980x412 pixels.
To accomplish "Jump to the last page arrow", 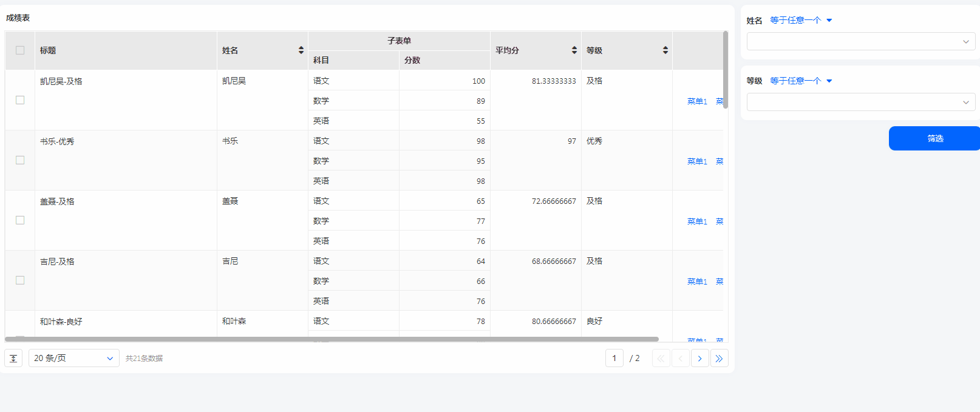I will tap(719, 359).
